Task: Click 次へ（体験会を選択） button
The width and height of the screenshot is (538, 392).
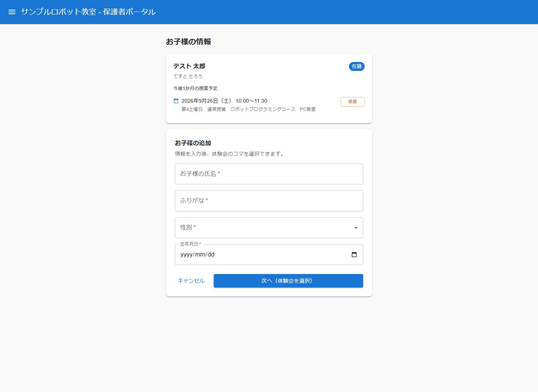Action: coord(288,281)
